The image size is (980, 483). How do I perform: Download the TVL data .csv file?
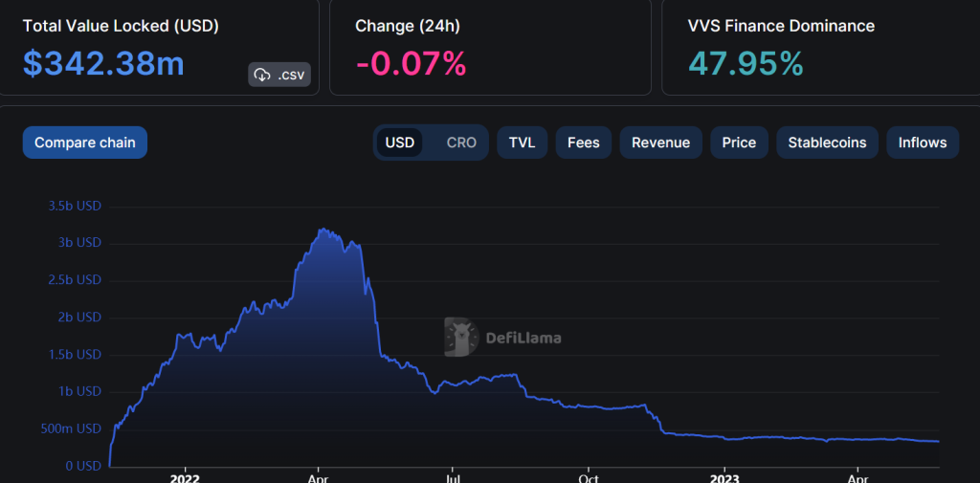(279, 75)
